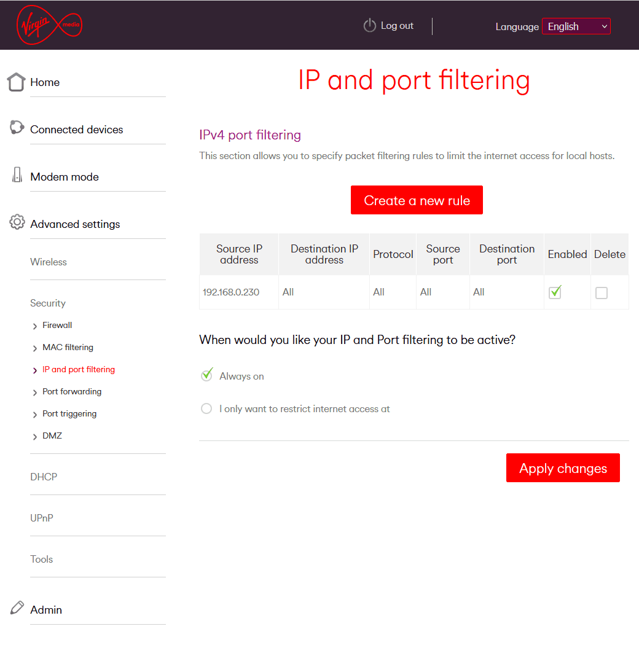Select I only want to restrict internet access at

pyautogui.click(x=206, y=408)
